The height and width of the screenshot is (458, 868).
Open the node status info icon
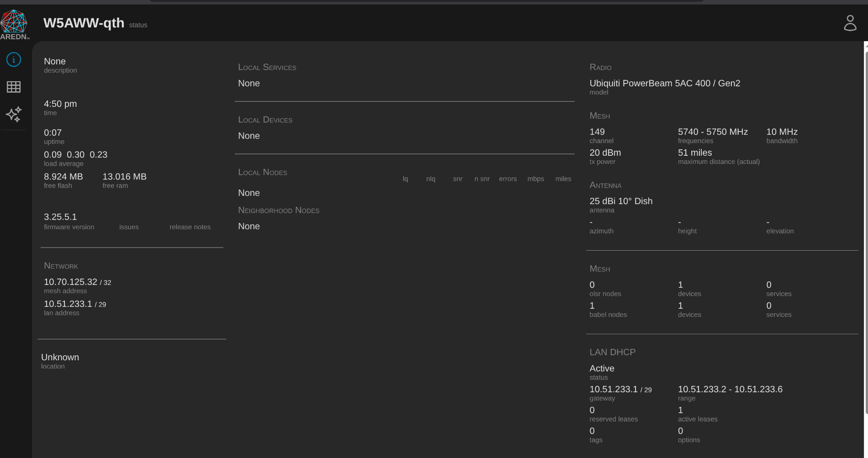pos(14,59)
